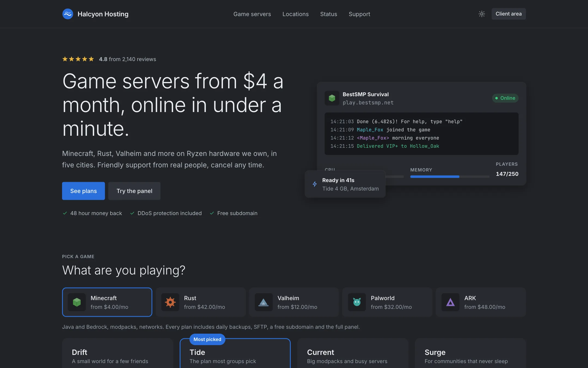
Task: Click the Ready in 41s notification card
Action: pos(345,184)
